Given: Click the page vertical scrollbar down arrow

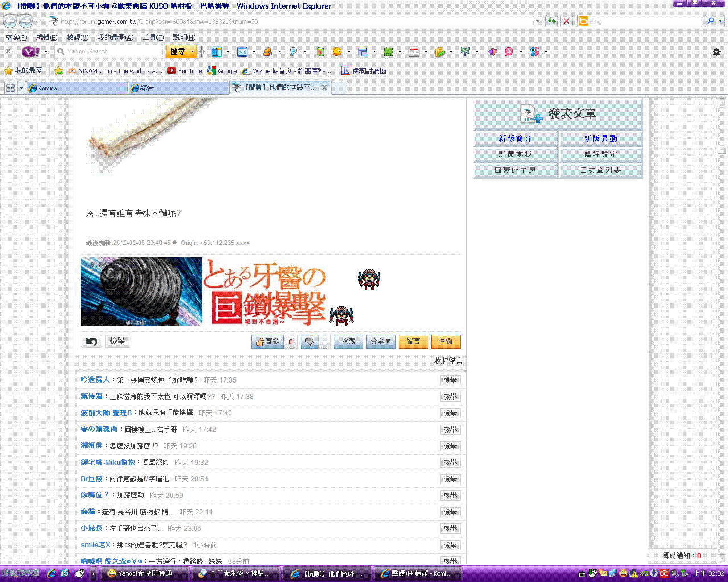Looking at the screenshot, I should tap(722, 559).
